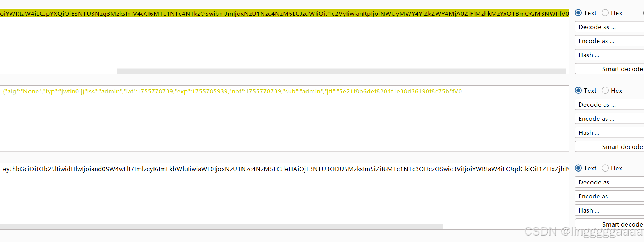Screen dimensions: 644x242
Task: Select Hex radio in first decoder panel
Action: pyautogui.click(x=605, y=13)
